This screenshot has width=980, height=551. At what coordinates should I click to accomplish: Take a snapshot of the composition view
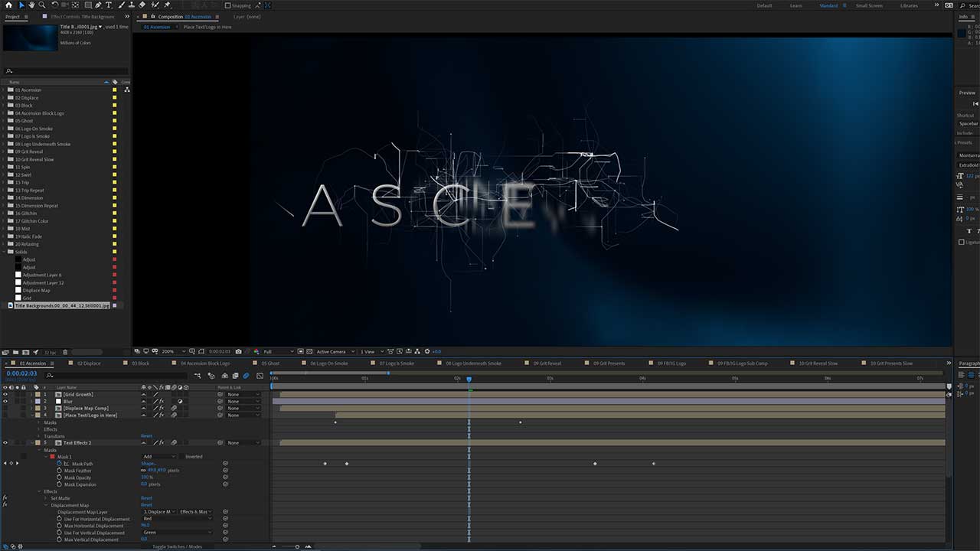[x=238, y=350]
